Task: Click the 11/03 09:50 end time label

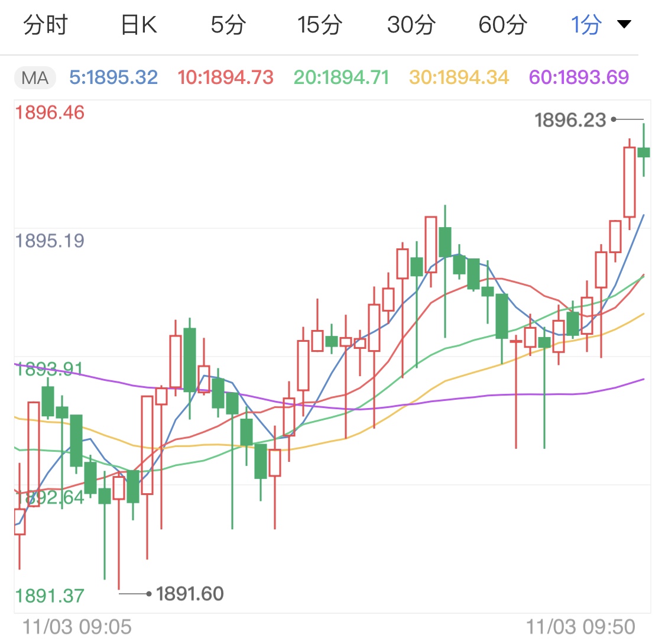Action: click(580, 627)
